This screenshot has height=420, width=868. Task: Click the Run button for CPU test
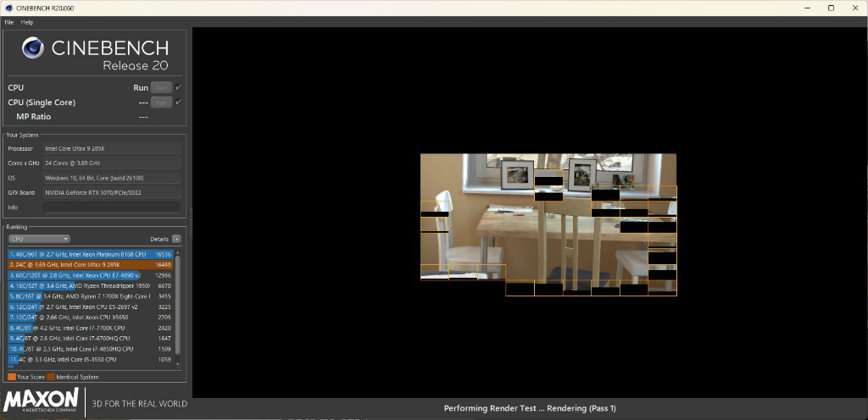click(161, 87)
